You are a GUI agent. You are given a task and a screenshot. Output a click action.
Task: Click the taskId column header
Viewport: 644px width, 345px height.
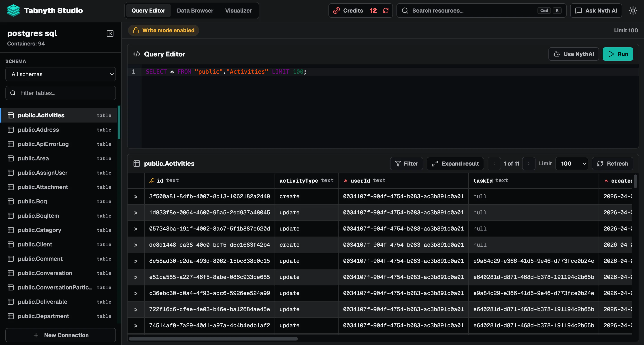(533, 181)
